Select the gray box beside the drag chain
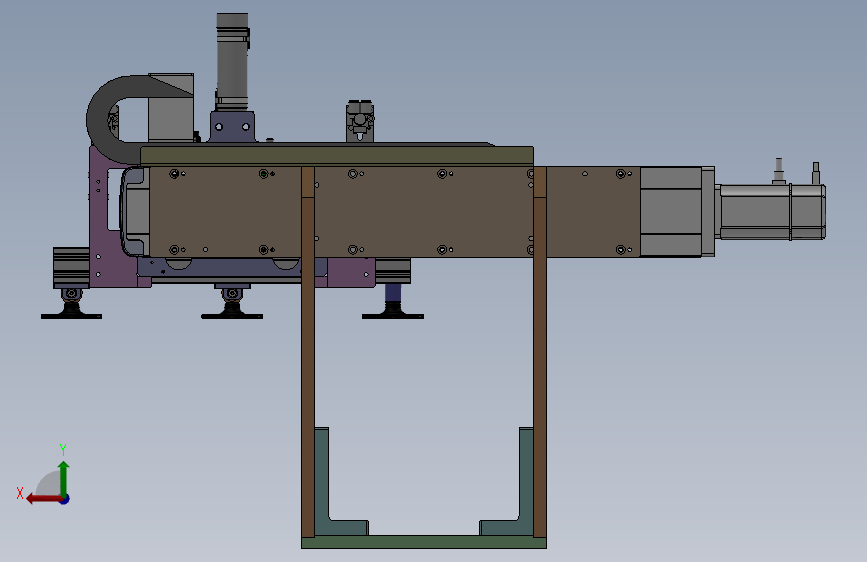Image resolution: width=867 pixels, height=562 pixels. tap(171, 119)
